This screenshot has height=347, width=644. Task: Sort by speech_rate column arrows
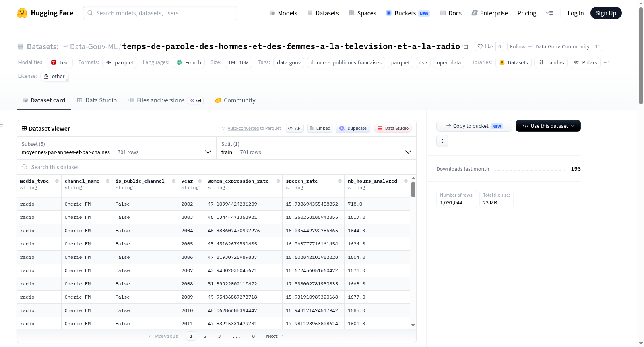click(x=340, y=181)
